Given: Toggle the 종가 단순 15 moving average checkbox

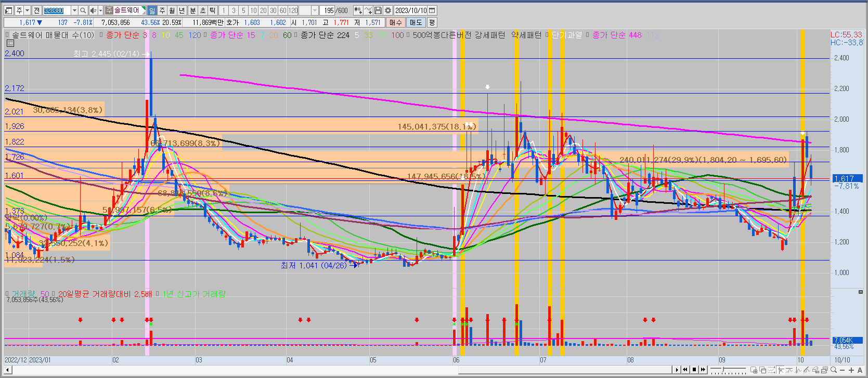Looking at the screenshot, I should 205,35.
